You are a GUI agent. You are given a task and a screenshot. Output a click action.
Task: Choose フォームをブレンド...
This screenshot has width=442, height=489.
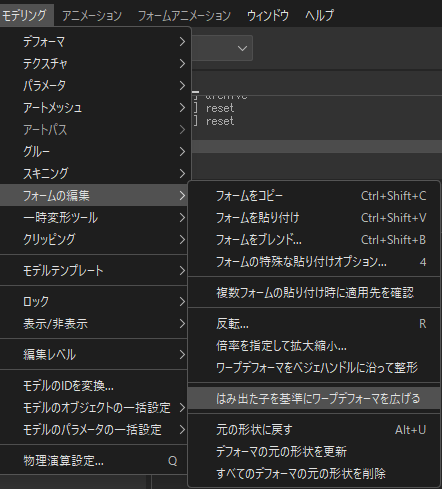314,240
